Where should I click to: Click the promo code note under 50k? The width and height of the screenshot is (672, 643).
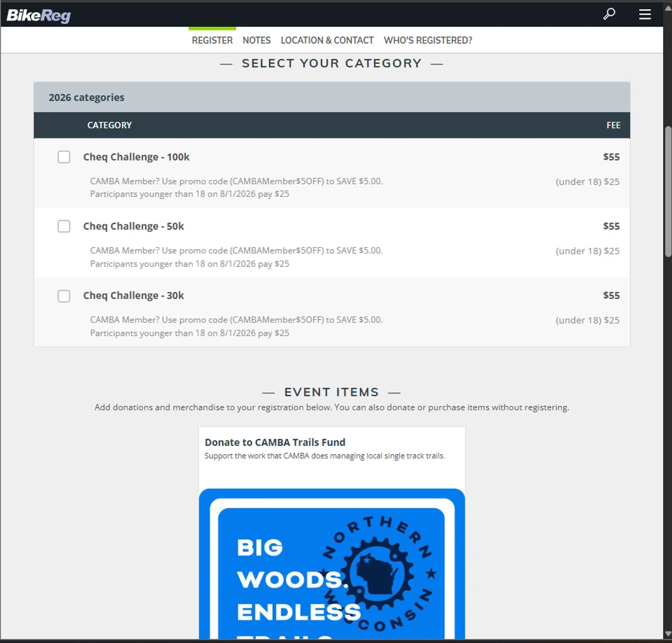pyautogui.click(x=237, y=251)
